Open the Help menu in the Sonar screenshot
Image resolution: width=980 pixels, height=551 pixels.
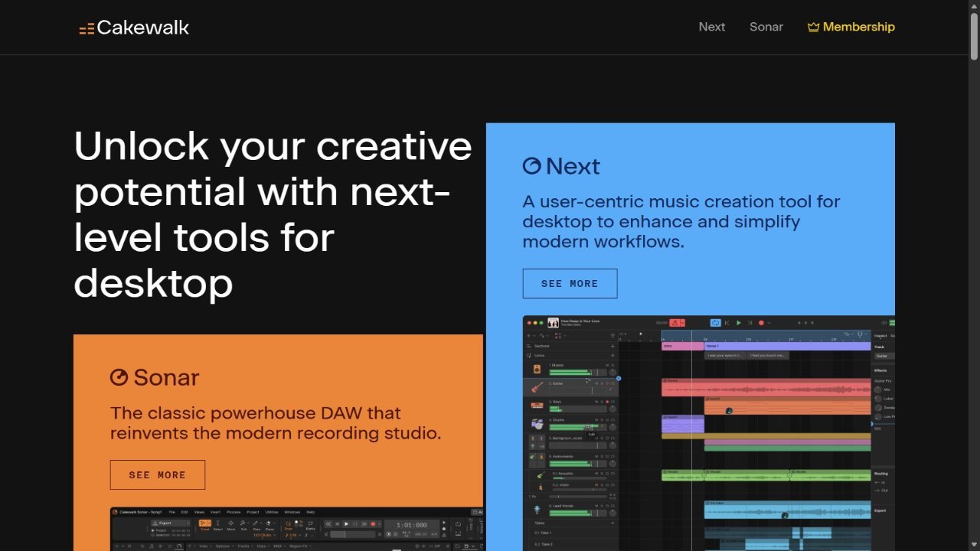[311, 512]
